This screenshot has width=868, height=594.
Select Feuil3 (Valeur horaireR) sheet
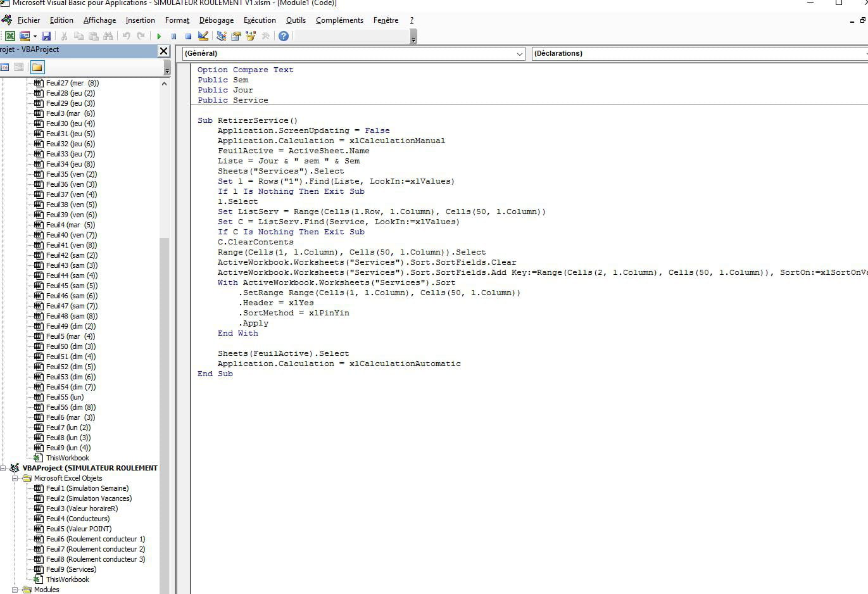tap(82, 509)
